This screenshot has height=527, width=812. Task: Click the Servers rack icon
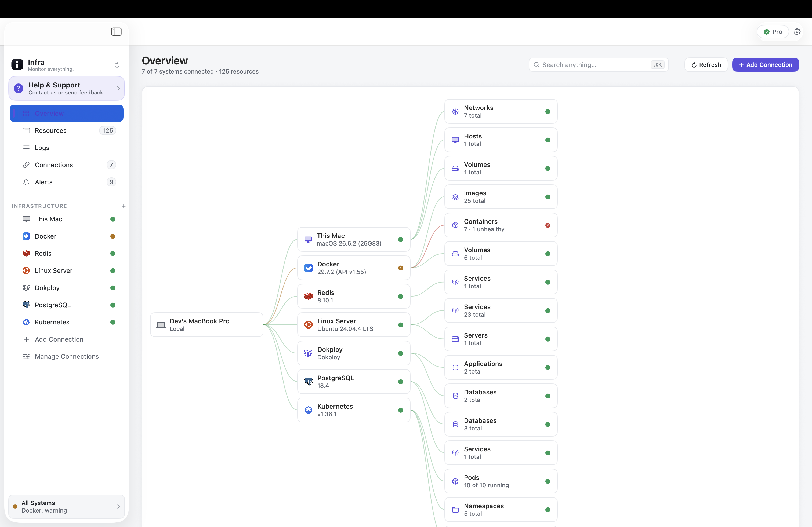click(455, 339)
